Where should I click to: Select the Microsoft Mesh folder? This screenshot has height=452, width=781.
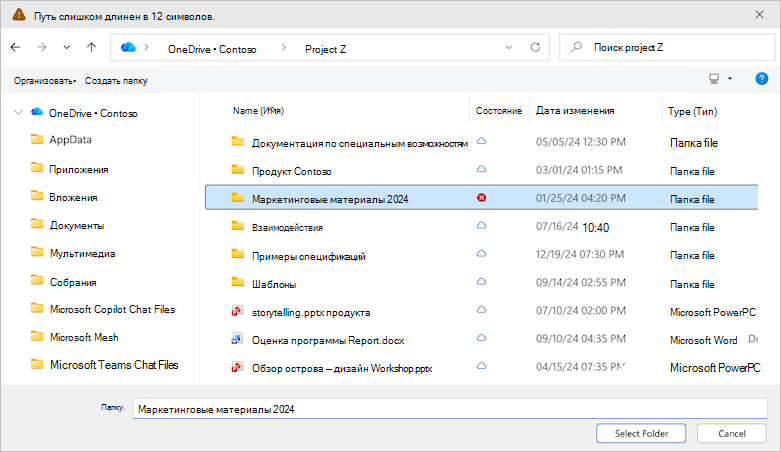coord(84,337)
